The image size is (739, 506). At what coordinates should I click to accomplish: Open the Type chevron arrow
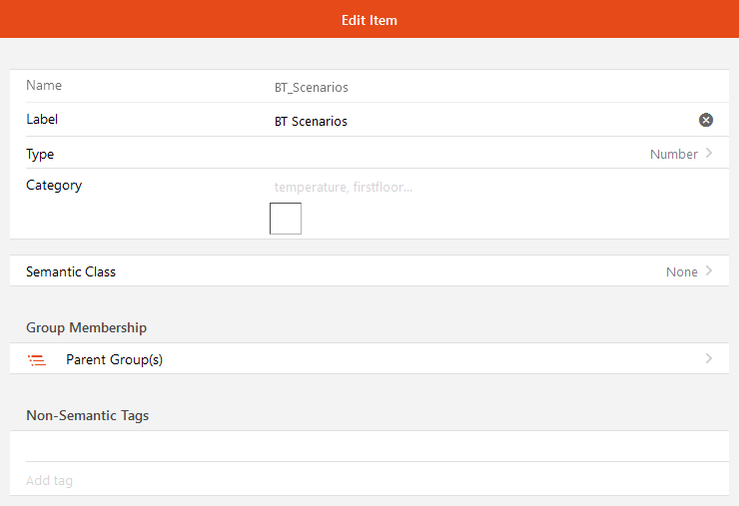point(709,153)
